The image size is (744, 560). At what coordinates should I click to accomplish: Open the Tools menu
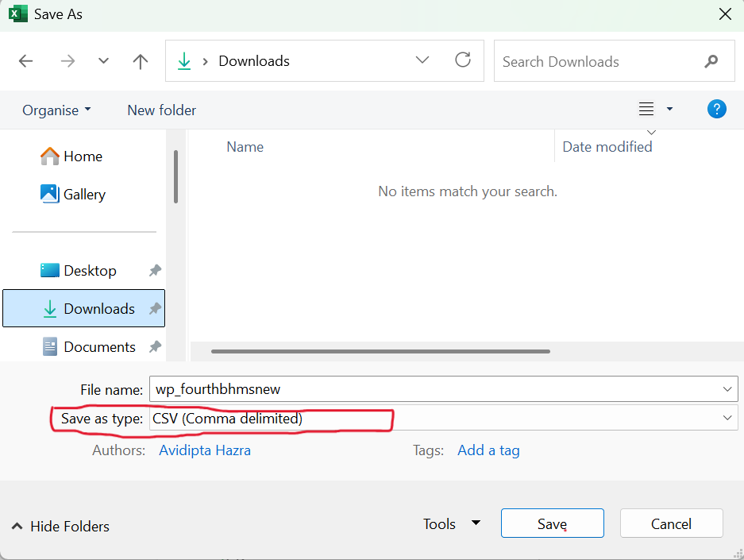click(452, 523)
